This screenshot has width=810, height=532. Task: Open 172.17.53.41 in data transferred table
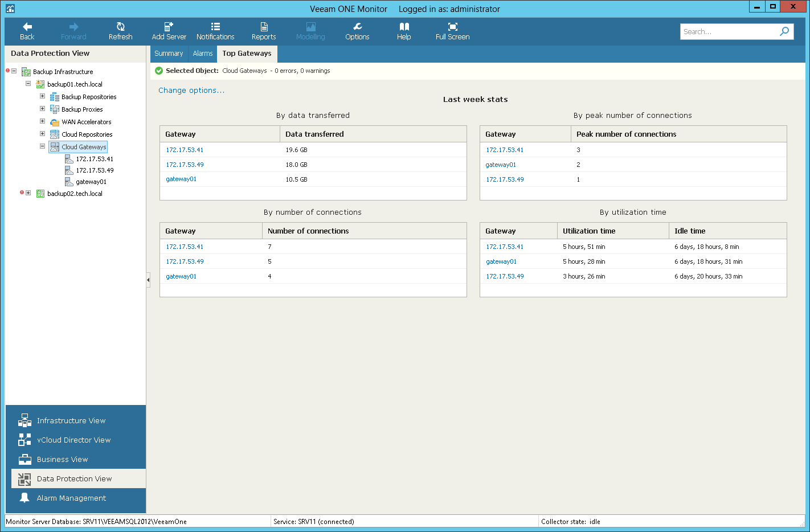tap(185, 150)
